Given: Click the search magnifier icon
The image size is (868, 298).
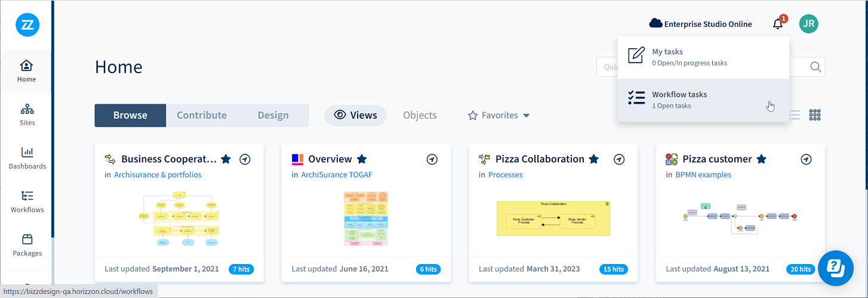Looking at the screenshot, I should click(815, 67).
